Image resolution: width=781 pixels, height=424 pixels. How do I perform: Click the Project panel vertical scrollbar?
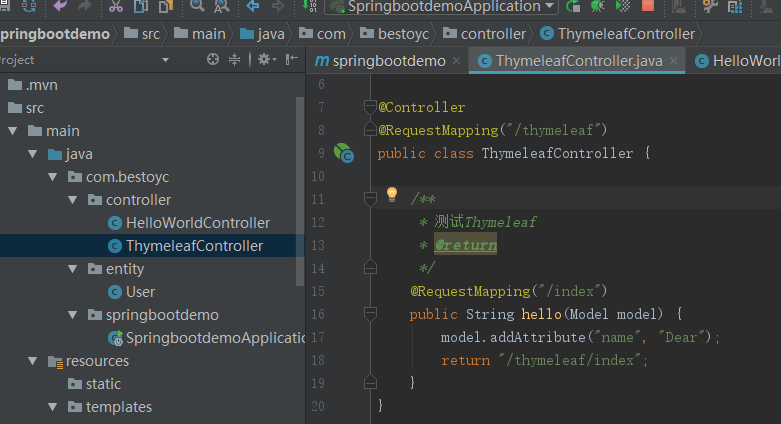point(300,192)
